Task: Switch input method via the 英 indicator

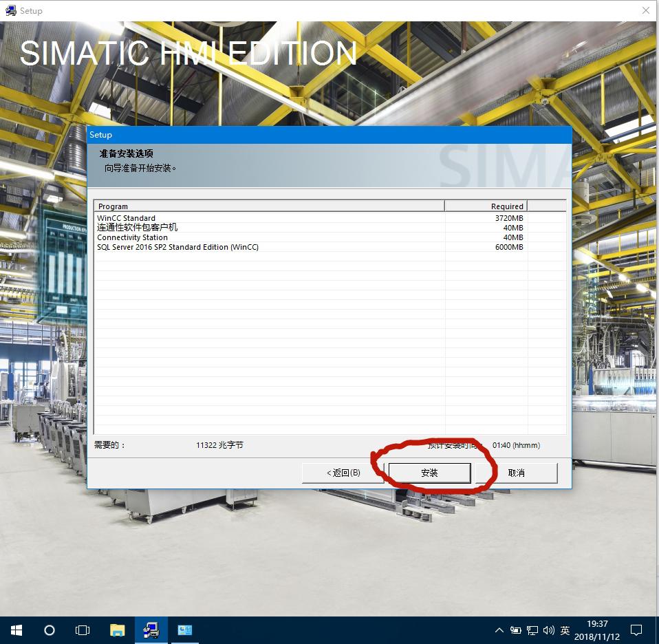Action: (x=565, y=630)
